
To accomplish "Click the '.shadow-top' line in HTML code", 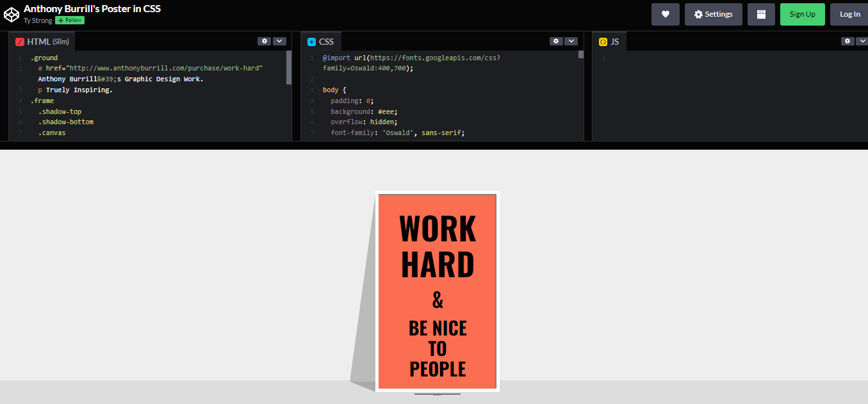I will [60, 111].
